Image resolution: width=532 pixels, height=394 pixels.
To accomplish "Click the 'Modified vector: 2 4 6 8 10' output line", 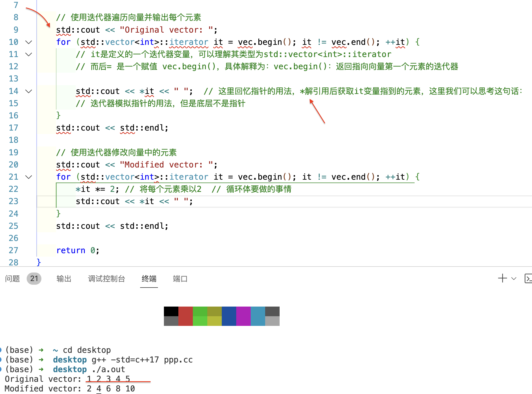I will coord(70,389).
